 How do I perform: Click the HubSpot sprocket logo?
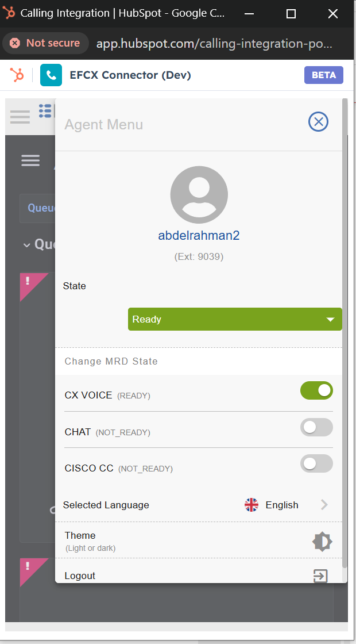tap(17, 75)
